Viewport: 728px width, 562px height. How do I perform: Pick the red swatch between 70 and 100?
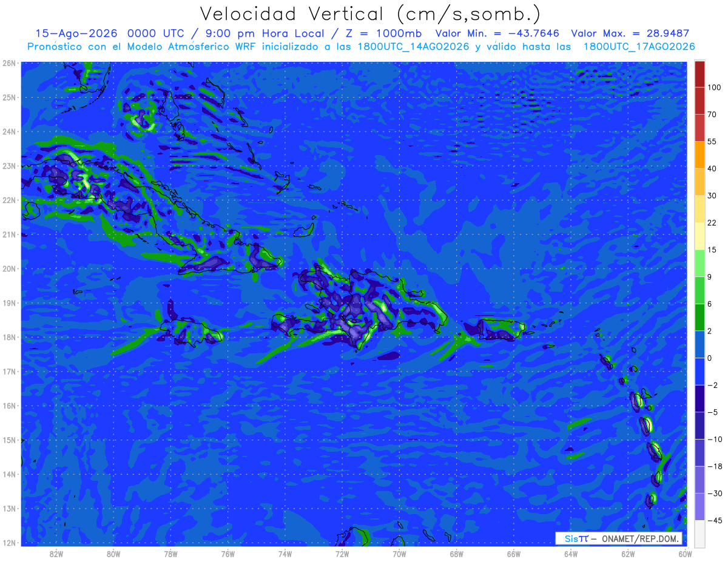699,101
